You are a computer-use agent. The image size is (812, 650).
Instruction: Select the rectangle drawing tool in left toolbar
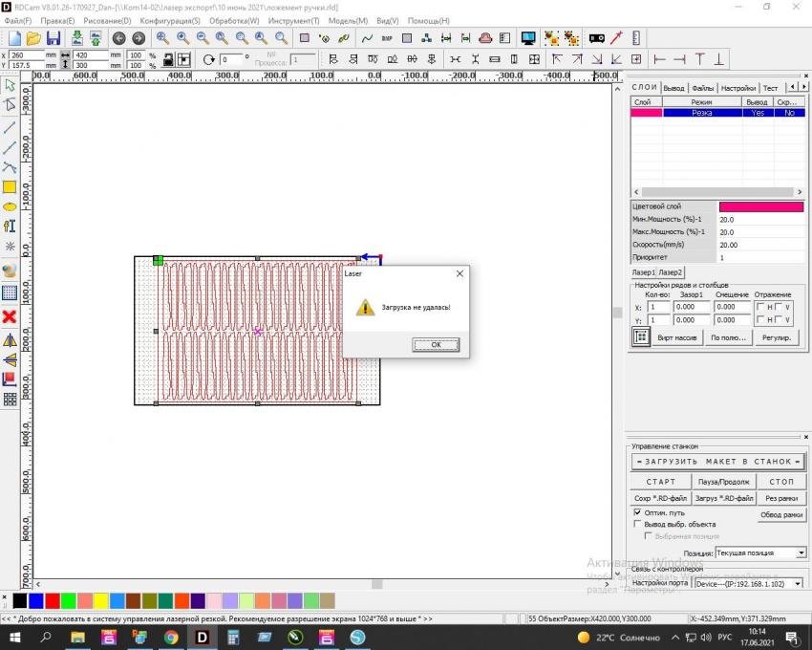(x=10, y=187)
